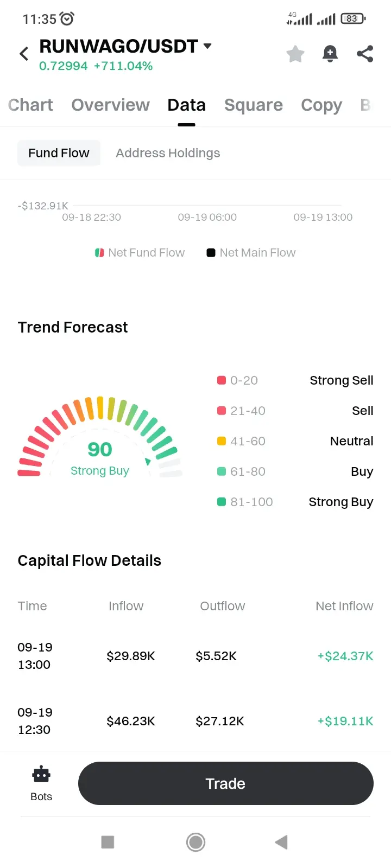Image resolution: width=391 pixels, height=868 pixels.
Task: Tap the Trade button
Action: 226,783
